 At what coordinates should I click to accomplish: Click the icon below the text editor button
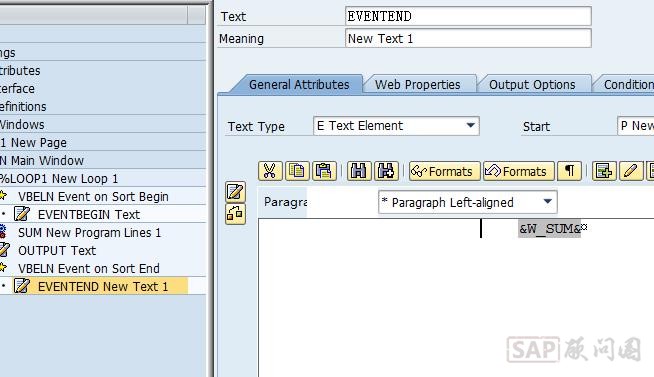(x=235, y=214)
